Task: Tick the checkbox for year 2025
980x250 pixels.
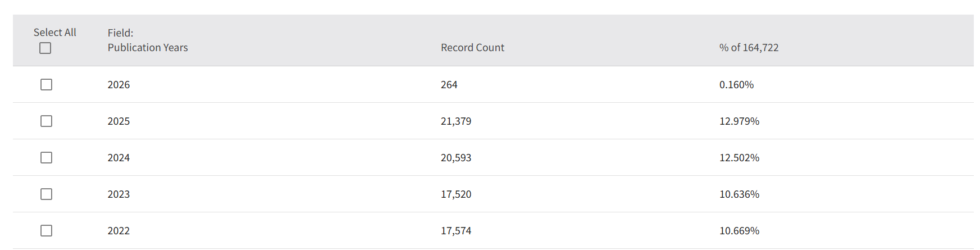Action: (x=47, y=121)
